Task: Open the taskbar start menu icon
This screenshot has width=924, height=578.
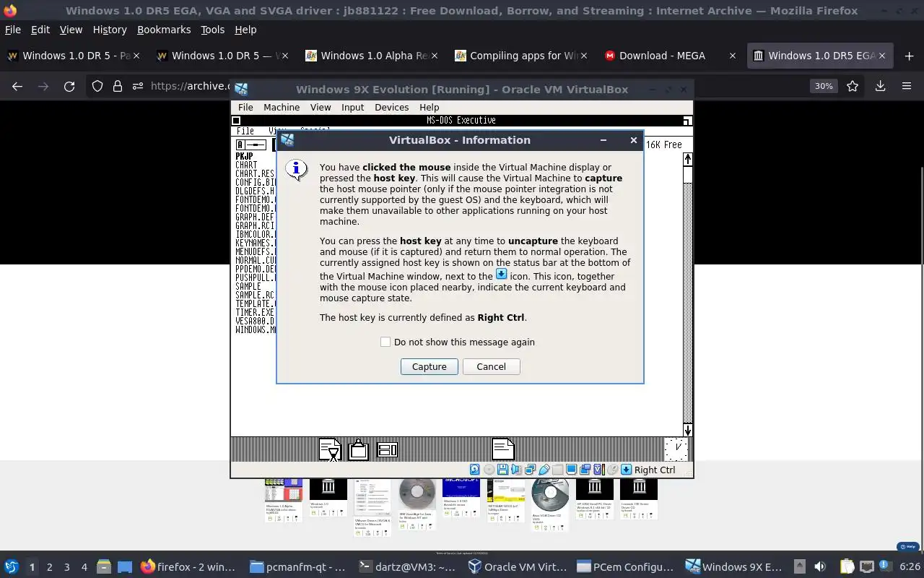Action: coord(11,566)
